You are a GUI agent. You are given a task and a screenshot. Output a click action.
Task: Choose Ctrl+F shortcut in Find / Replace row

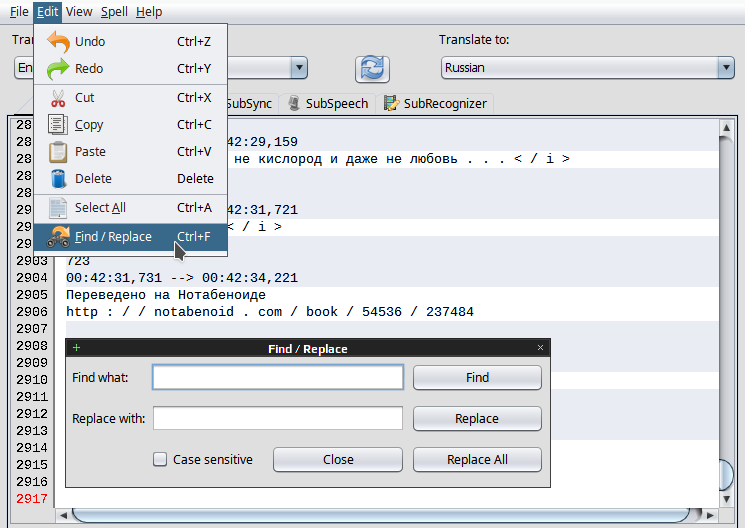(x=193, y=237)
